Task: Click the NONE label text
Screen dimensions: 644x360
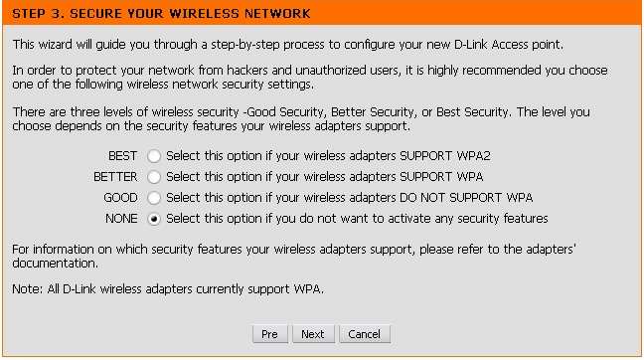Action: (121, 219)
